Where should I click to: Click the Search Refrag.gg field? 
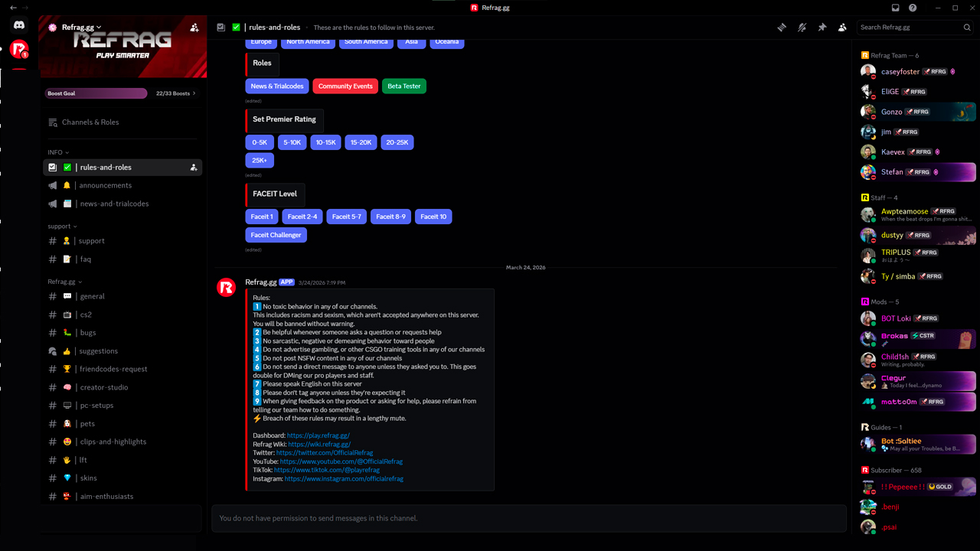click(916, 28)
